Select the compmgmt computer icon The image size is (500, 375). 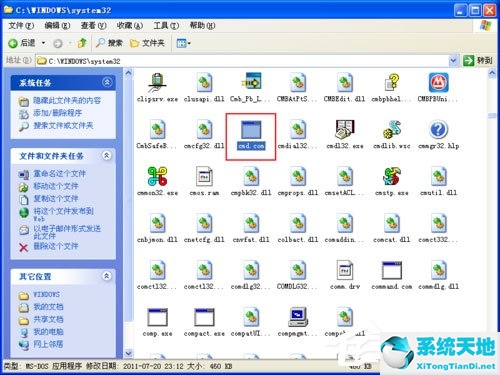(x=298, y=317)
